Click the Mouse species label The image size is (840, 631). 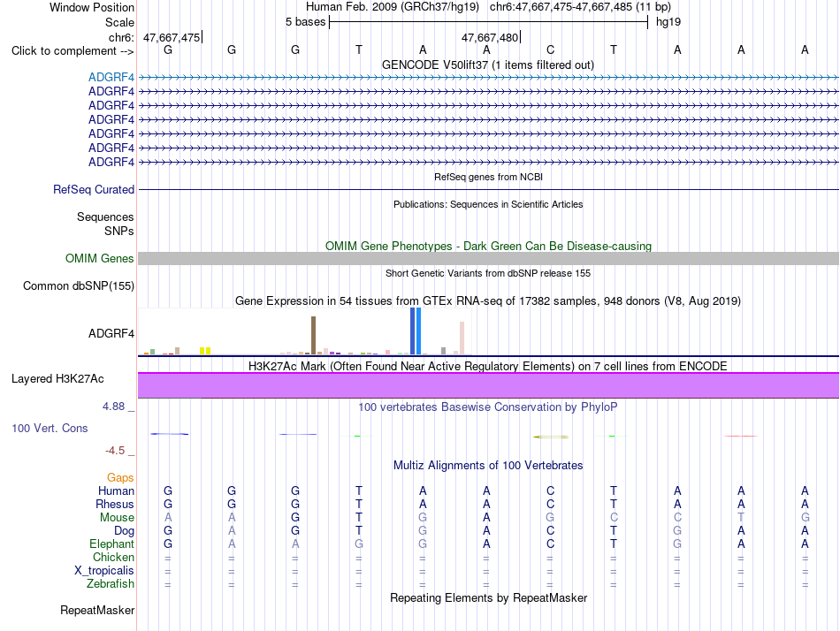pyautogui.click(x=117, y=518)
